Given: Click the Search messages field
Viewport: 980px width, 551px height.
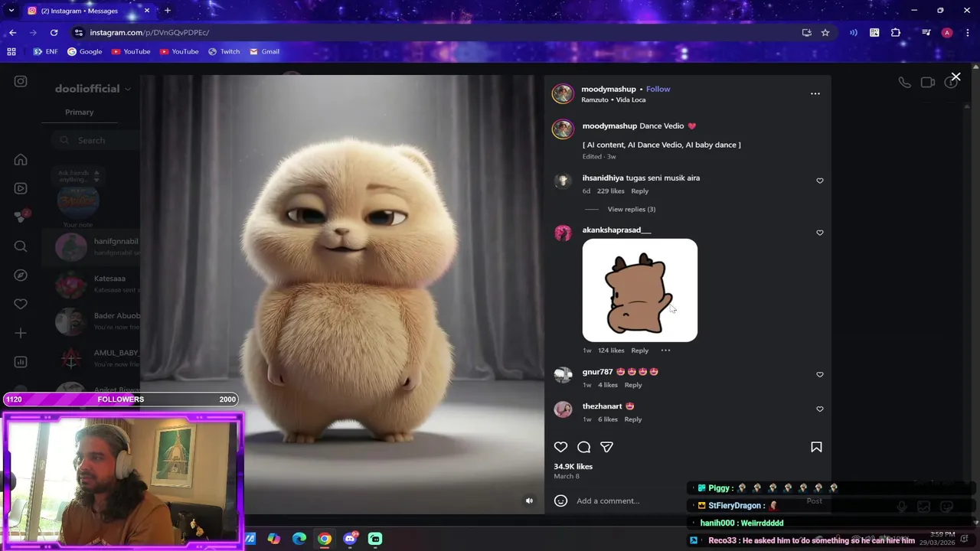Looking at the screenshot, I should (96, 140).
